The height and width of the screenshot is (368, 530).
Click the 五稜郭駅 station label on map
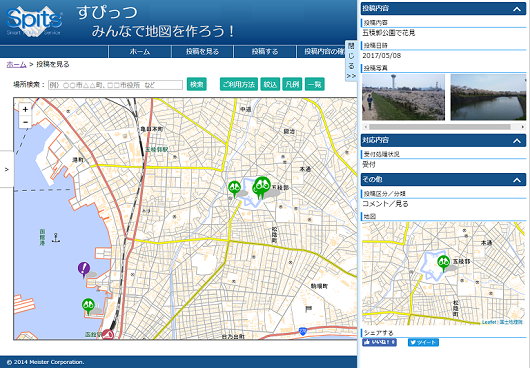coord(157,149)
